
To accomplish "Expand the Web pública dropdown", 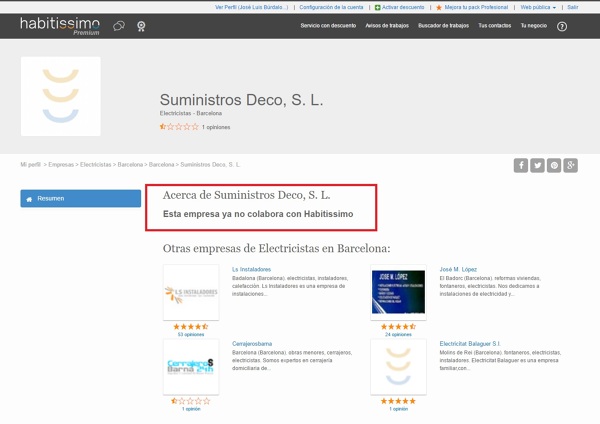I will pyautogui.click(x=540, y=6).
